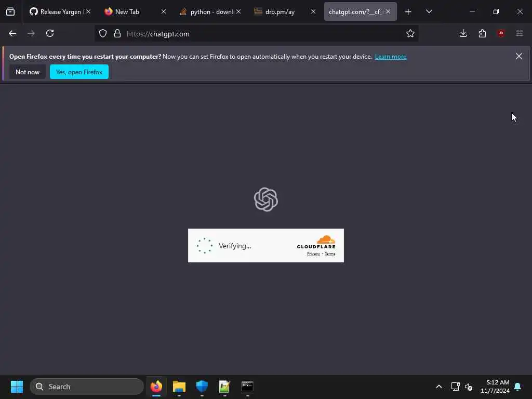
Task: Select the chatgpt.com tab
Action: click(361, 12)
